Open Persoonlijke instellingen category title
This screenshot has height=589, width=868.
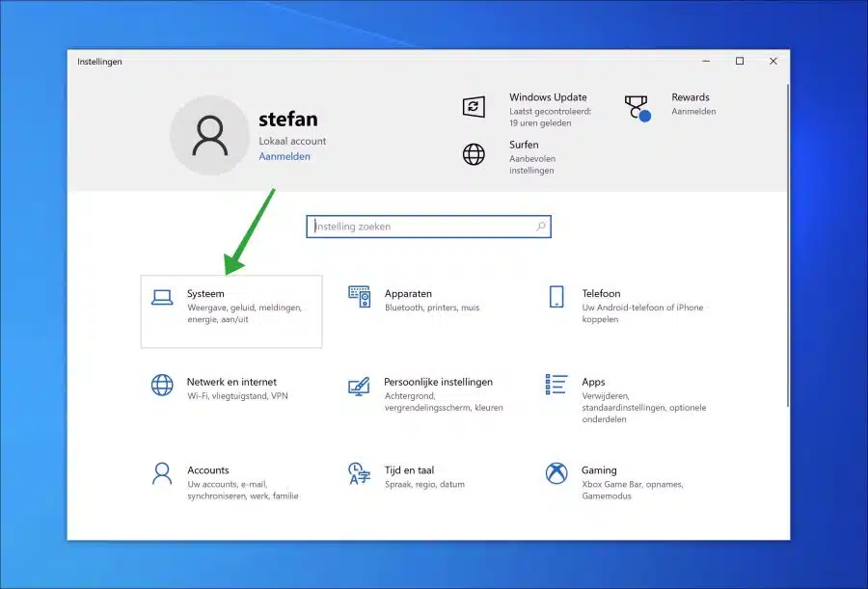439,382
